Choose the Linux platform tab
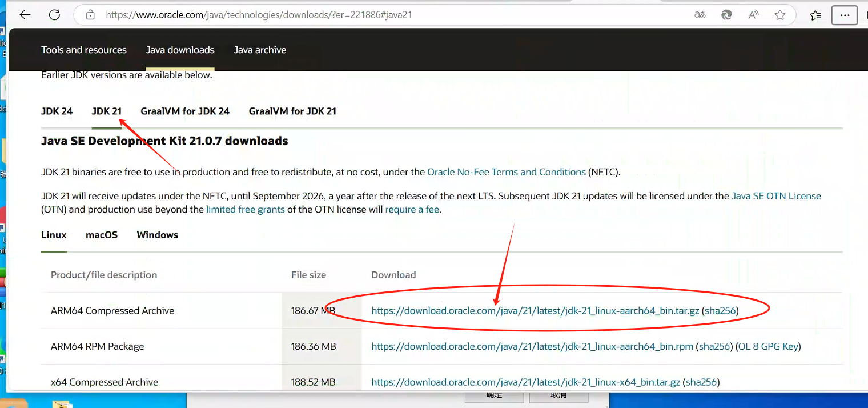Image resolution: width=868 pixels, height=408 pixels. (x=54, y=235)
